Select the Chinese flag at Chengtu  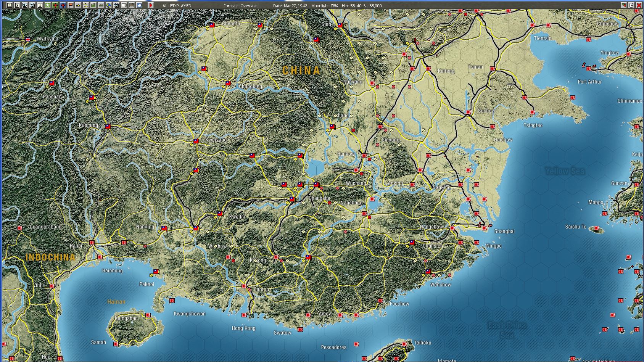point(212,25)
